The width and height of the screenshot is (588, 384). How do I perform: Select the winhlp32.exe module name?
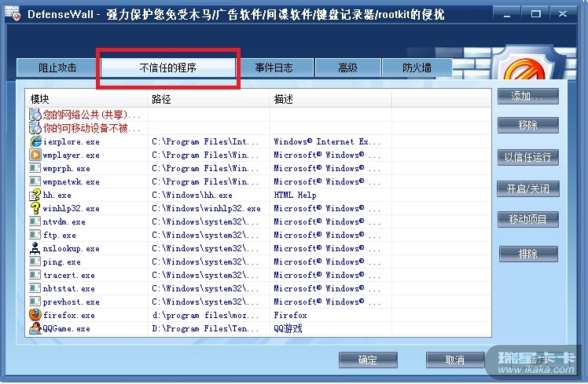tap(72, 208)
